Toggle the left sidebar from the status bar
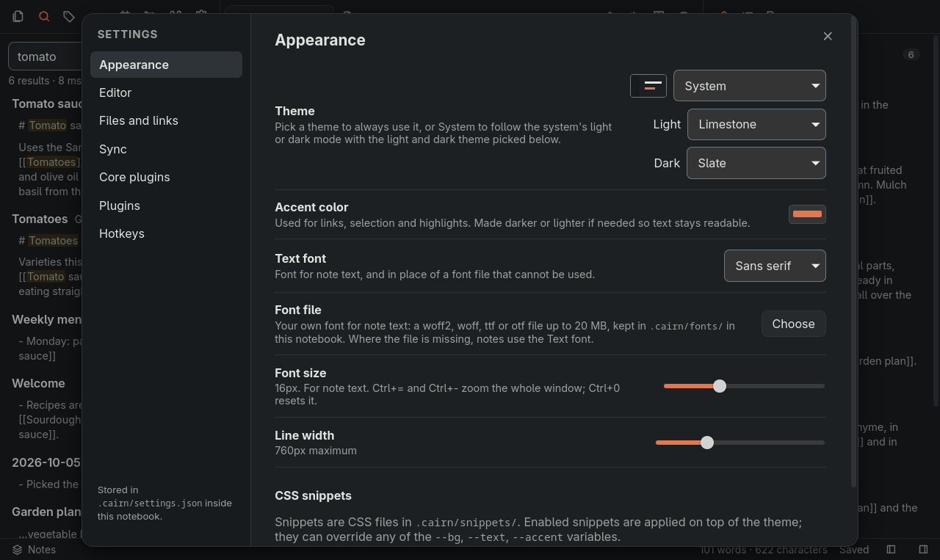This screenshot has height=560, width=940. coord(891,550)
